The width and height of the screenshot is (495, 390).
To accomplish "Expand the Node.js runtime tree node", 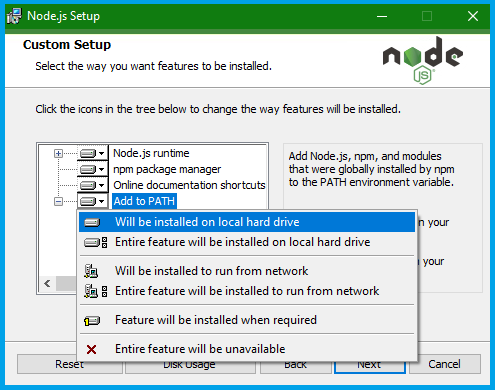I will (x=58, y=153).
